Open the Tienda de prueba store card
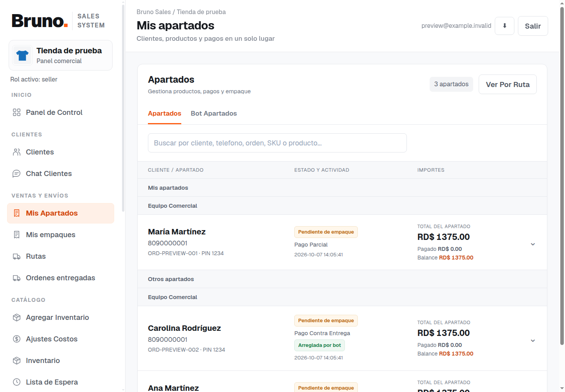Viewport: 565px width, 392px height. [x=60, y=55]
